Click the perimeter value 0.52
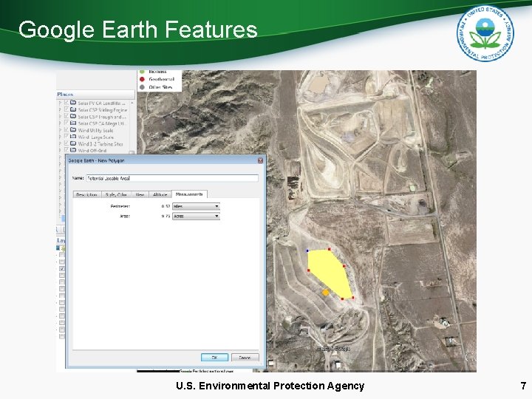 (166, 206)
